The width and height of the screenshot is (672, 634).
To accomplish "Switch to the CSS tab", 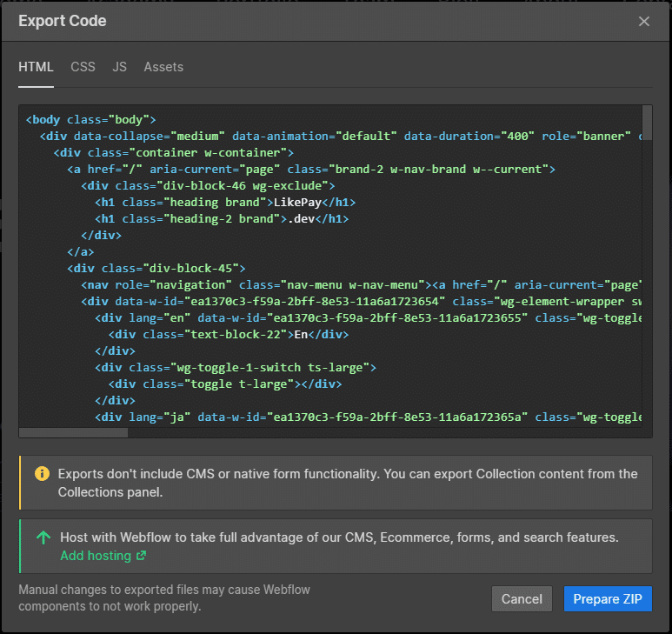I will pos(83,67).
